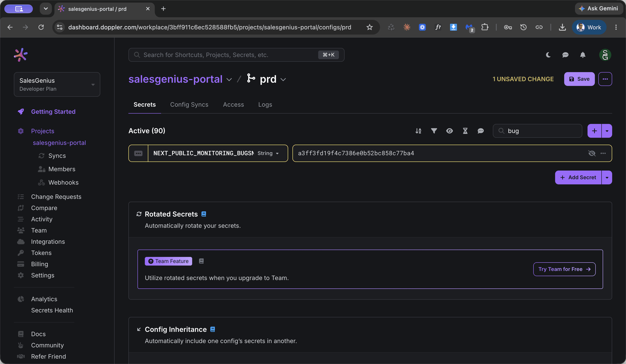Screen dimensions: 626x364
Task: Open the Work profile menu
Action: click(x=589, y=27)
